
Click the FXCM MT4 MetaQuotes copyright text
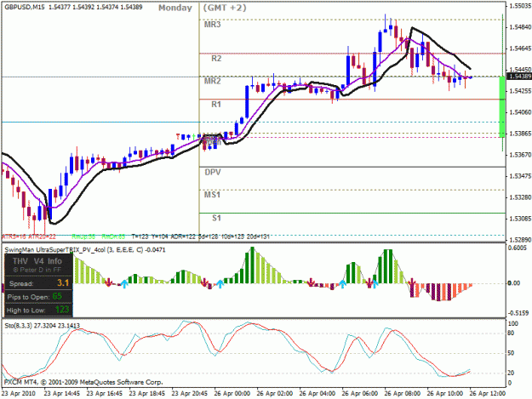83,382
